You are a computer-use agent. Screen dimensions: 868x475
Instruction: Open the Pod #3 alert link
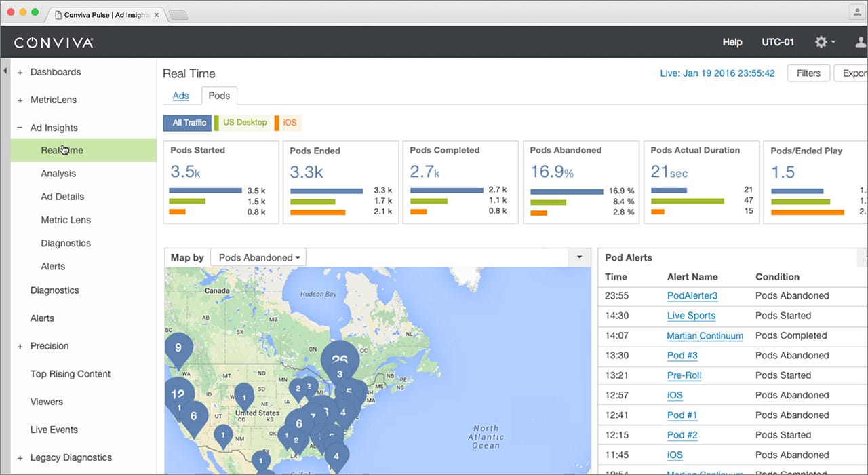[x=682, y=356]
